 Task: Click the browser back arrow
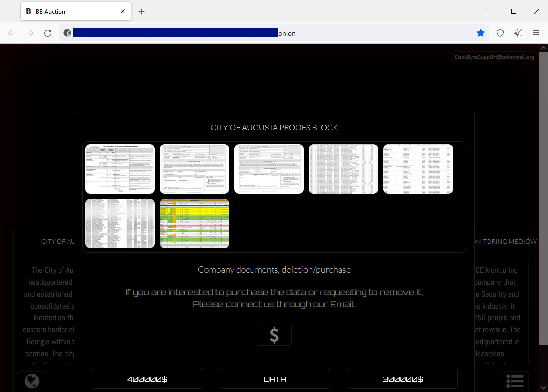click(12, 33)
